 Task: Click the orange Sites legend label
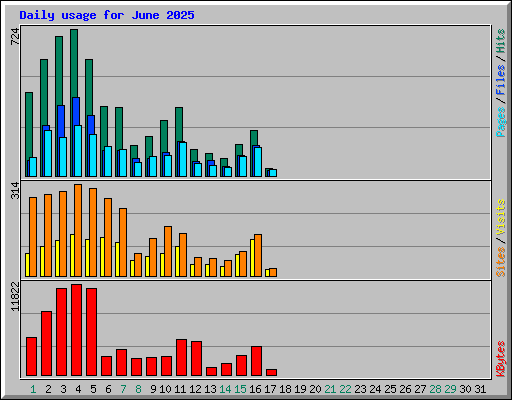click(500, 262)
